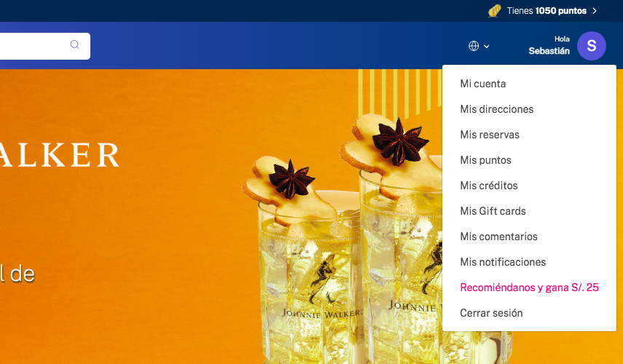View Mis Gift cards
This screenshot has width=623, height=364.
pos(493,211)
